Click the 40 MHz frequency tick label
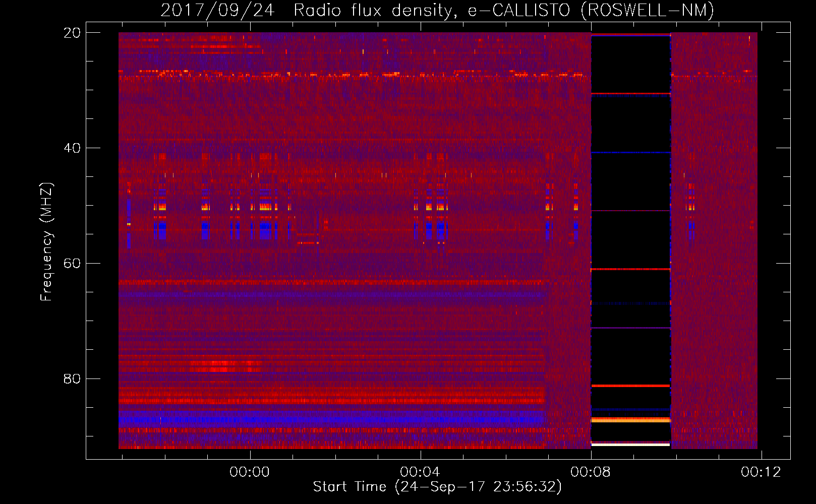This screenshot has height=504, width=816. [73, 148]
